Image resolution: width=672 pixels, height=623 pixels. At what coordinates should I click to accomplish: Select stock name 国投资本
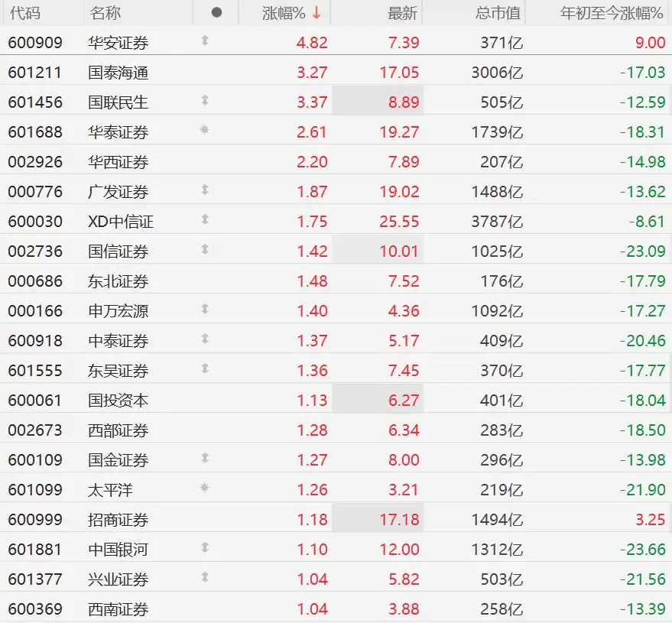click(x=118, y=401)
